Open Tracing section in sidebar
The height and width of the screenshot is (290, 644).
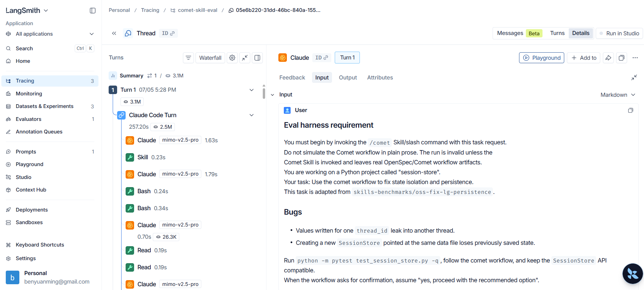pyautogui.click(x=50, y=81)
